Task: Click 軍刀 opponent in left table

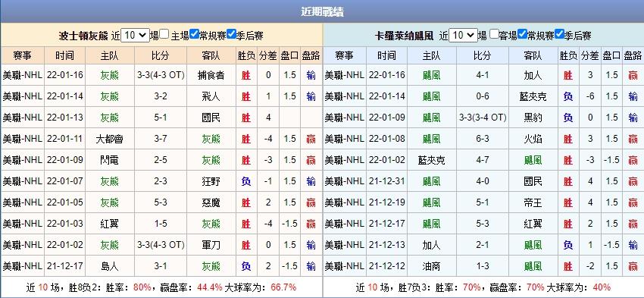Action: 211,245
